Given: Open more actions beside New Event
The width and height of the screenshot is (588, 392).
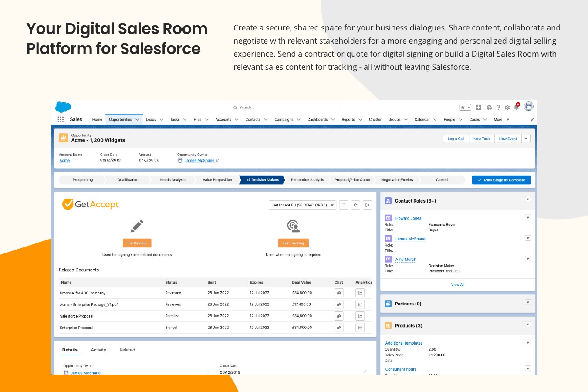Looking at the screenshot, I should pyautogui.click(x=526, y=139).
